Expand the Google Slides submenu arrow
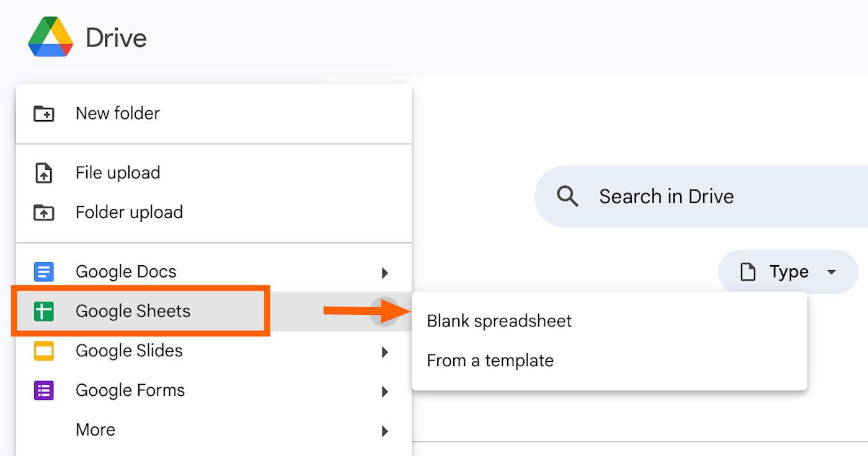This screenshot has height=456, width=868. 385,352
